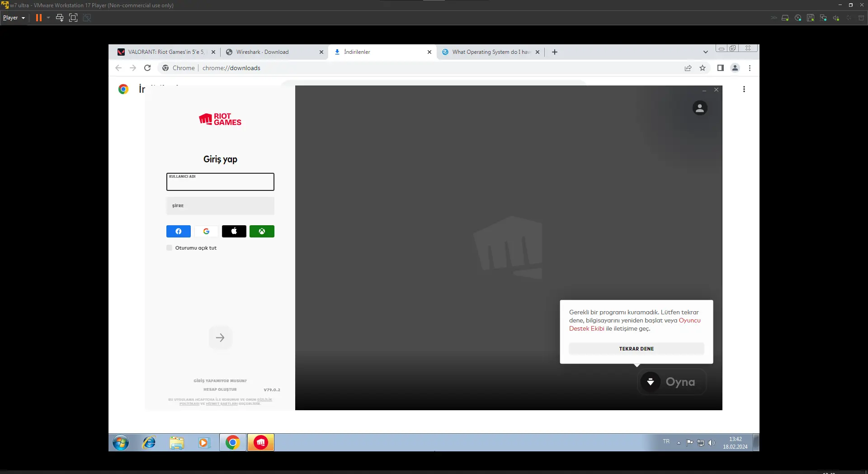Switch to Chrome on the taskbar
The image size is (868, 474).
232,442
